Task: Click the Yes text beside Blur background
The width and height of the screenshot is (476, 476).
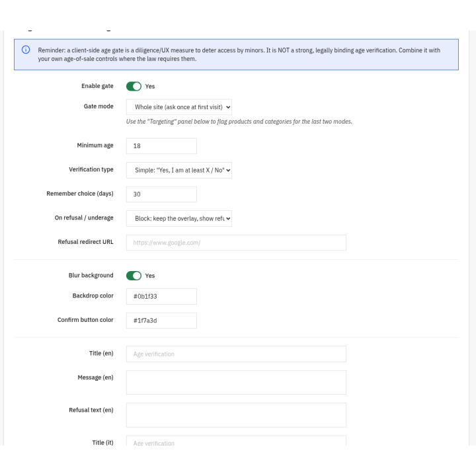Action: click(150, 276)
